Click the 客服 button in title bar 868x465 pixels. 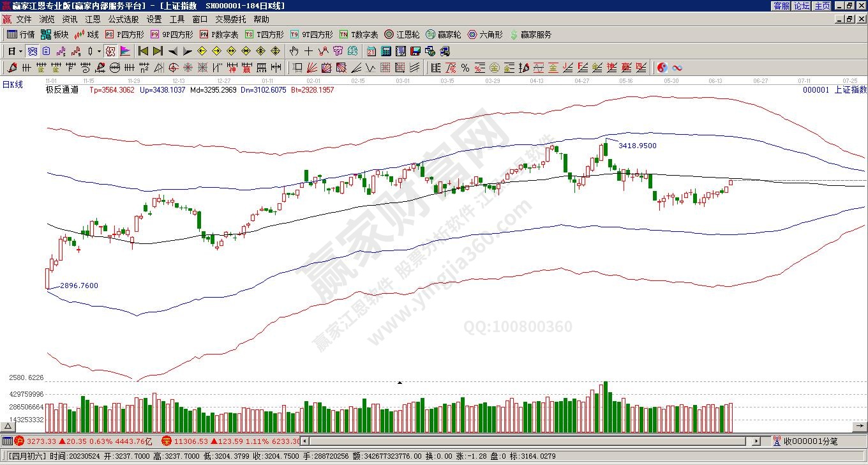point(781,6)
